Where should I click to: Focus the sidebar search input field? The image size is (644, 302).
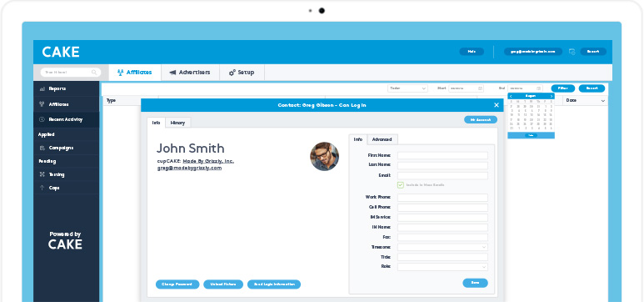click(71, 73)
